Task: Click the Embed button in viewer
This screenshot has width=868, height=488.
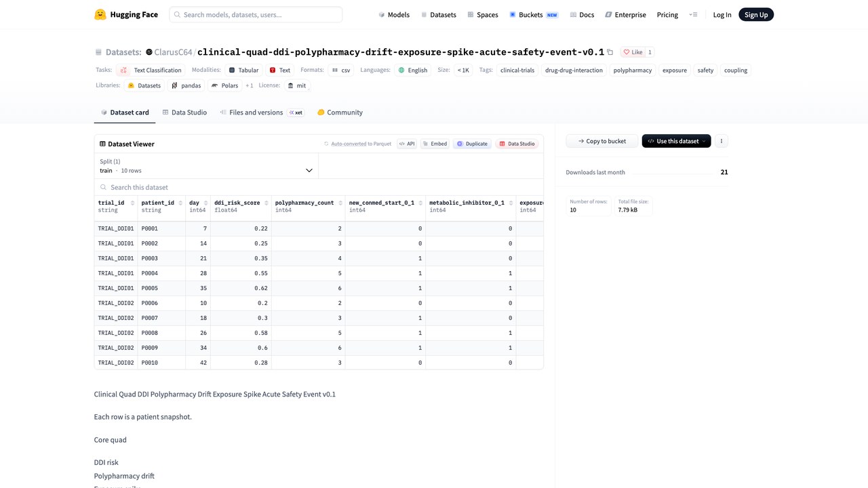Action: (435, 144)
